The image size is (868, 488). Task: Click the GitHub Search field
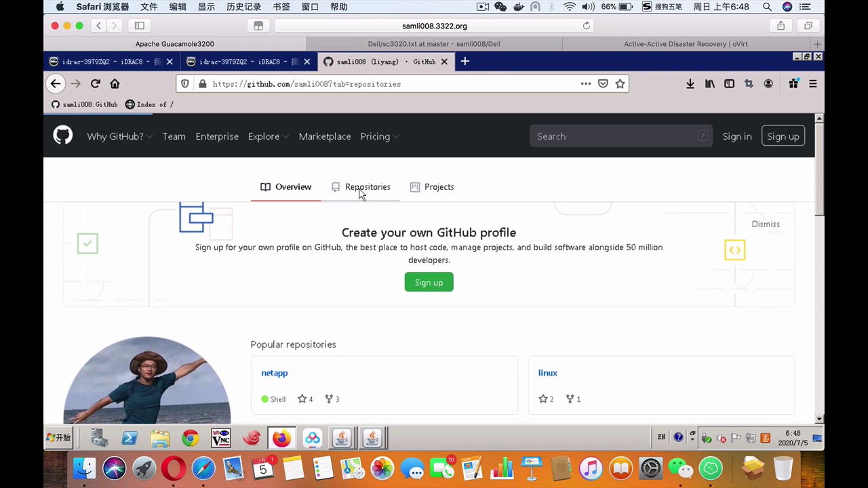click(621, 136)
